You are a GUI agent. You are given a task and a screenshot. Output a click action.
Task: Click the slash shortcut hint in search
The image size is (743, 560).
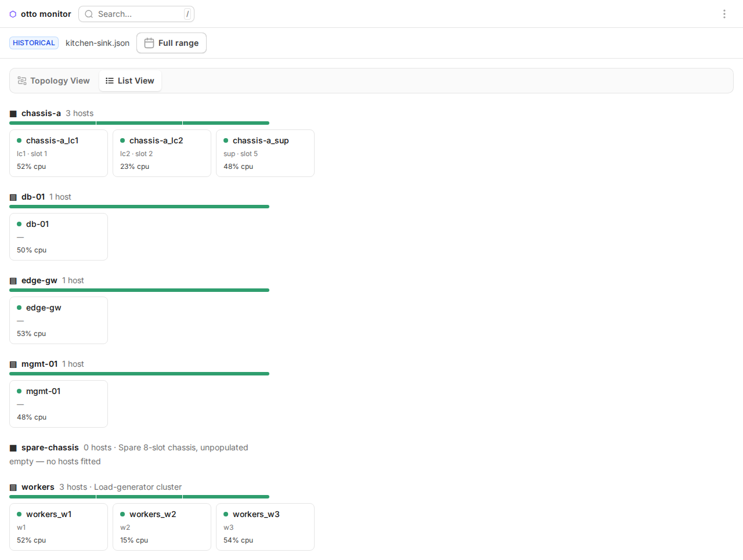[x=187, y=14]
